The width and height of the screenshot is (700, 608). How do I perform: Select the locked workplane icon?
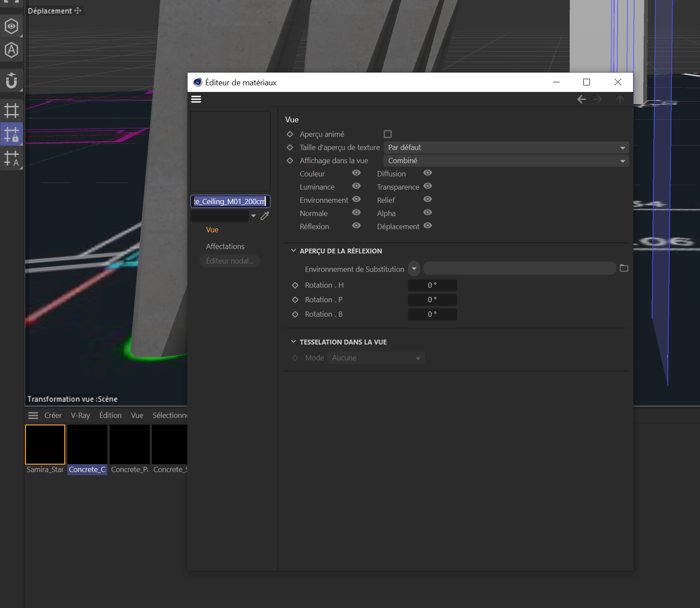11,134
